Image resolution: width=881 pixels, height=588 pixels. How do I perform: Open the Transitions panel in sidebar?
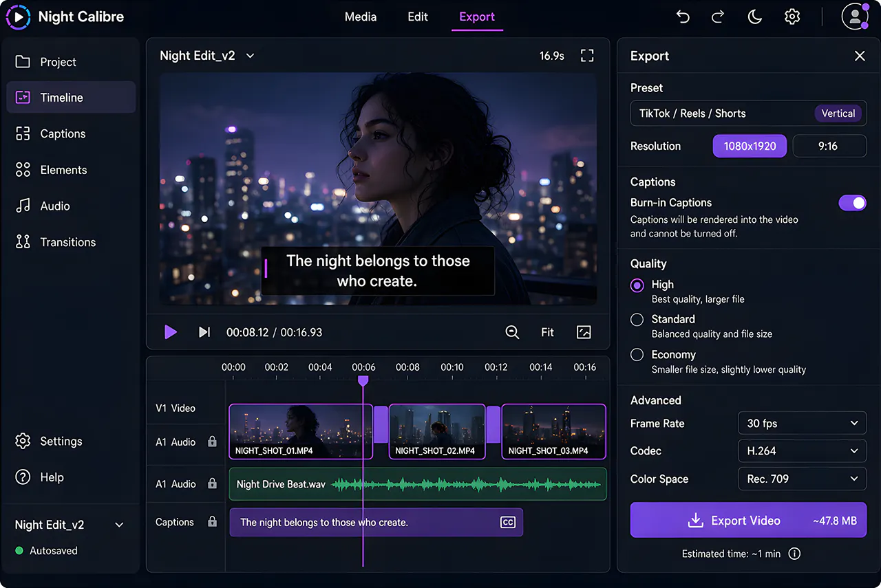[71, 242]
